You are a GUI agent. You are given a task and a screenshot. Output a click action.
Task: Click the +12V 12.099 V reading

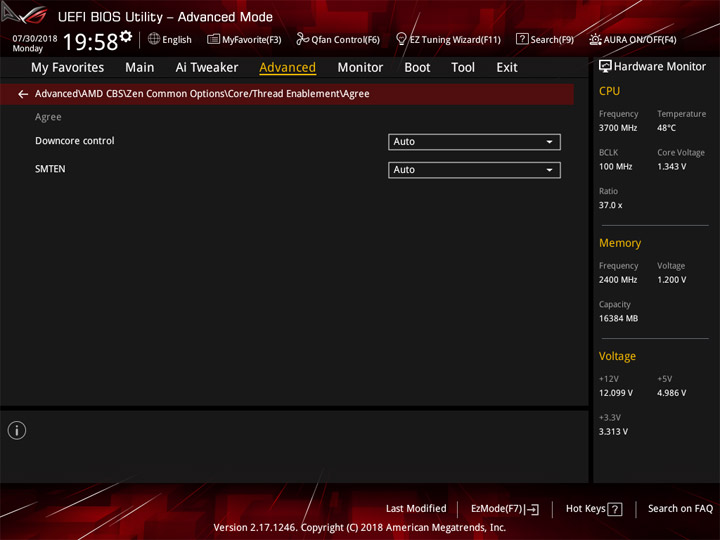(x=615, y=393)
